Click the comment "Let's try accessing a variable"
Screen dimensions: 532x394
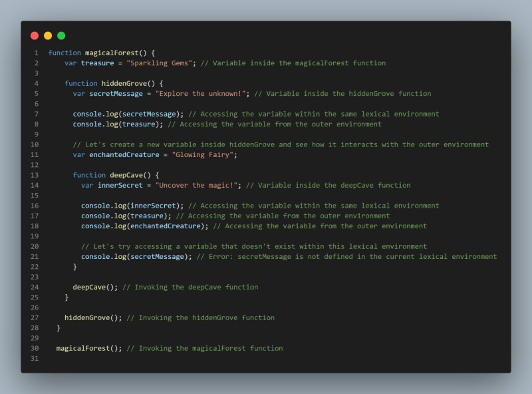254,246
